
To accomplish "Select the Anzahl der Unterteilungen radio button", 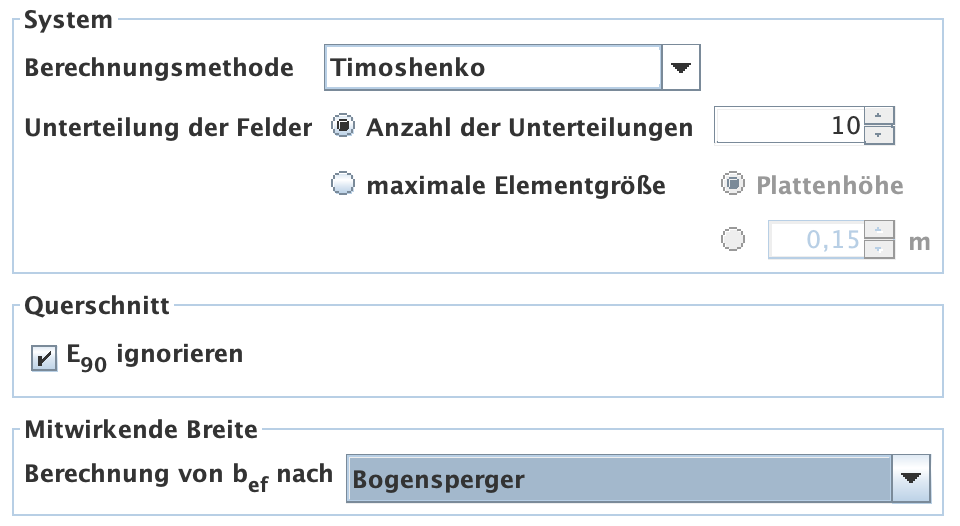I will click(343, 127).
